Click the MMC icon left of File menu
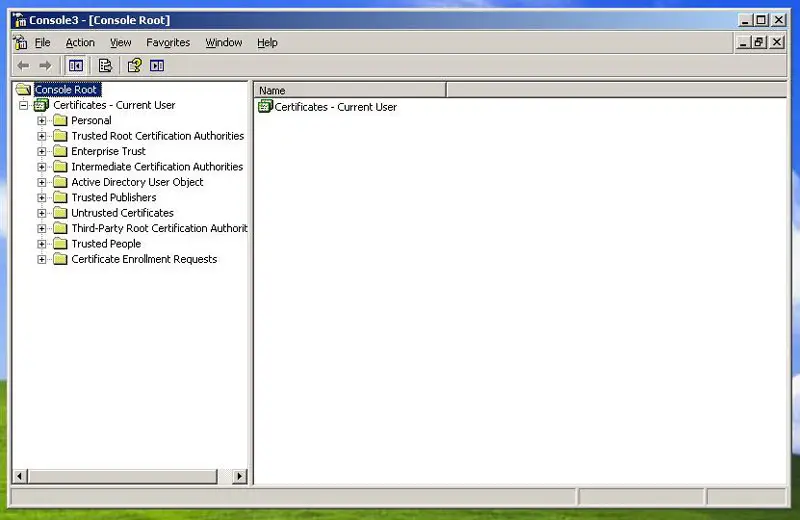 (x=21, y=42)
